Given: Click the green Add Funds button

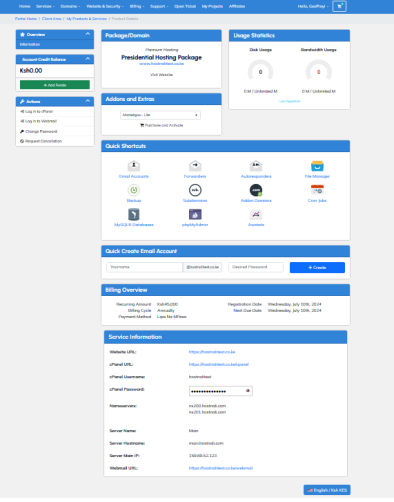Looking at the screenshot, I should 55,85.
